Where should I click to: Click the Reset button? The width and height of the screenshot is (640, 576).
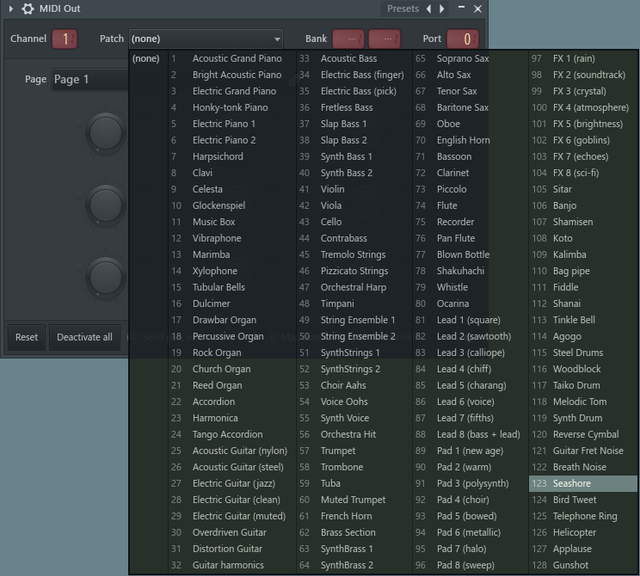click(x=27, y=337)
